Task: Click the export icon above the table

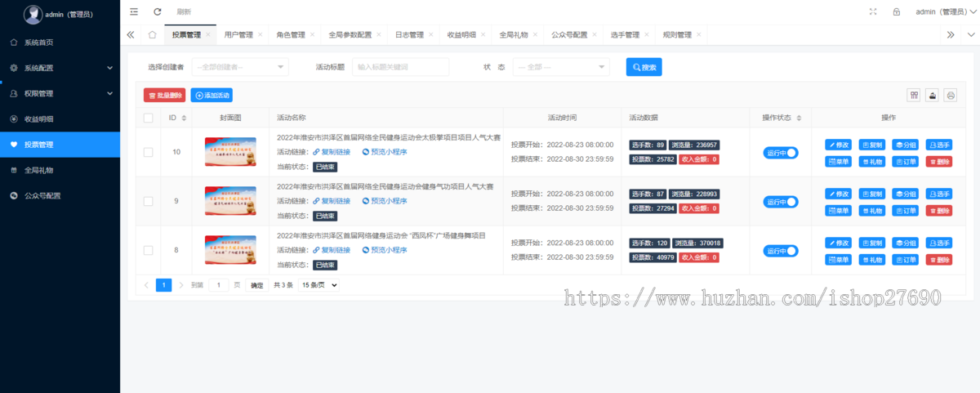Action: pos(933,96)
